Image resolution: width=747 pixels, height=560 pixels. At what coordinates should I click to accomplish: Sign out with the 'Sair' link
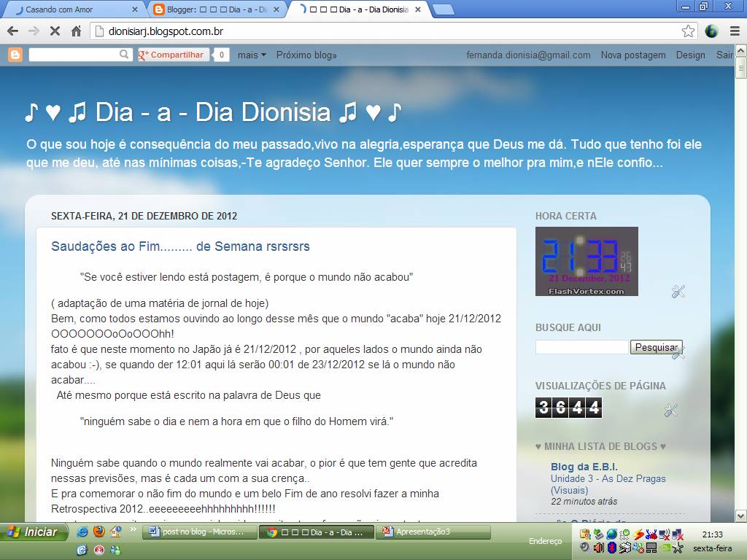pyautogui.click(x=724, y=55)
